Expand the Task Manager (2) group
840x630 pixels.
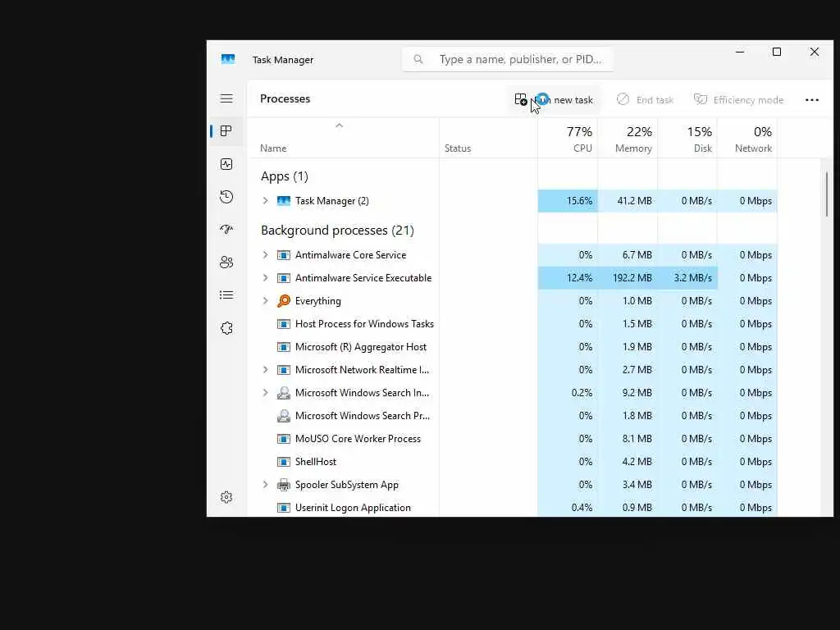click(x=265, y=201)
